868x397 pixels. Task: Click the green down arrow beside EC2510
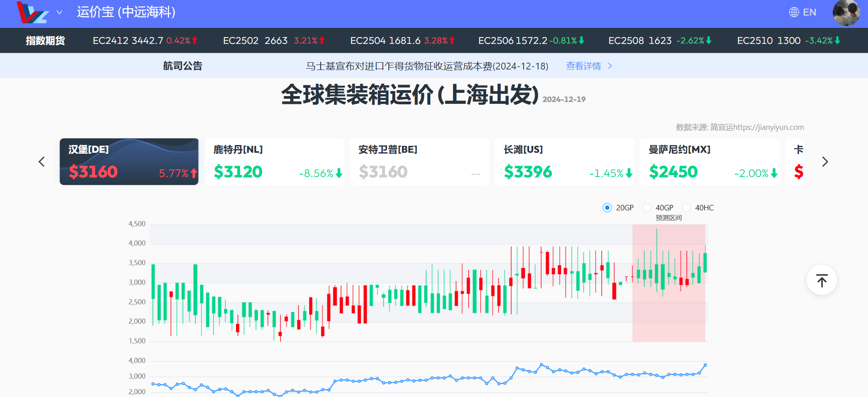click(838, 41)
